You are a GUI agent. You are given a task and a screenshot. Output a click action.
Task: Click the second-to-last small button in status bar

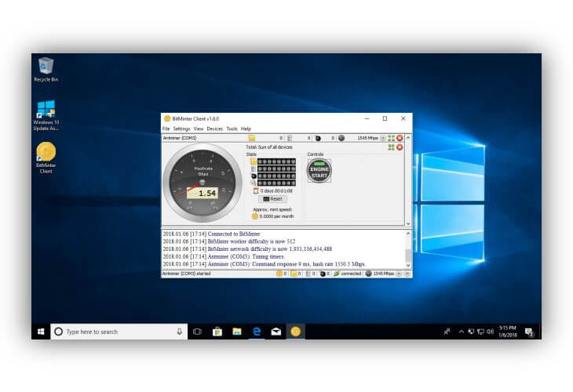click(x=399, y=274)
